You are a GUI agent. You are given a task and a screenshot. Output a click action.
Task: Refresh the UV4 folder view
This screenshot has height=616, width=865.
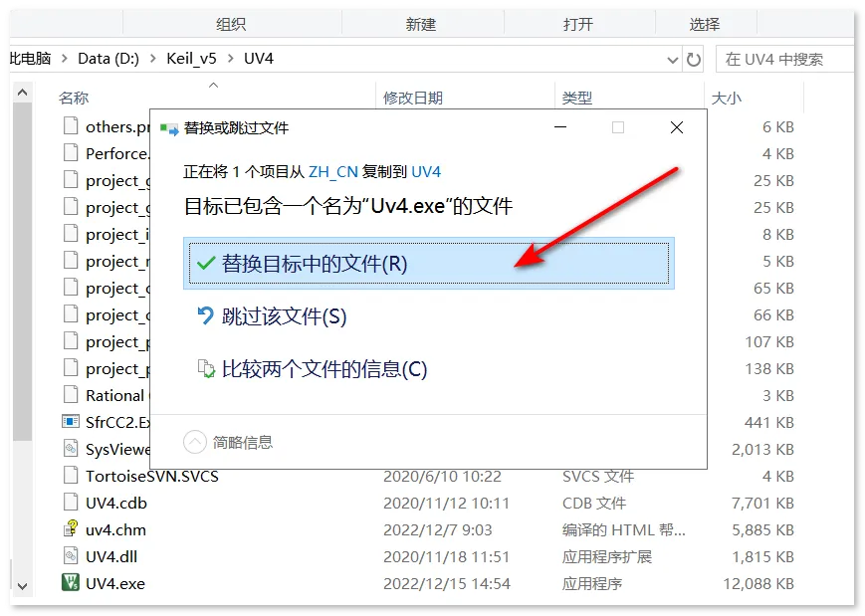[694, 59]
